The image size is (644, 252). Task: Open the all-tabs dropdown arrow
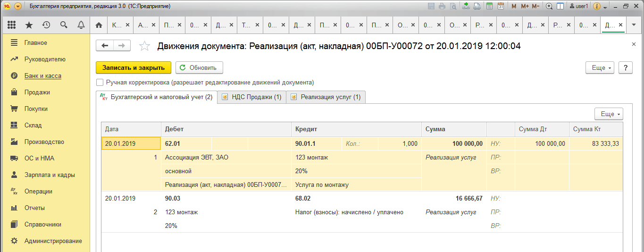[x=634, y=25]
